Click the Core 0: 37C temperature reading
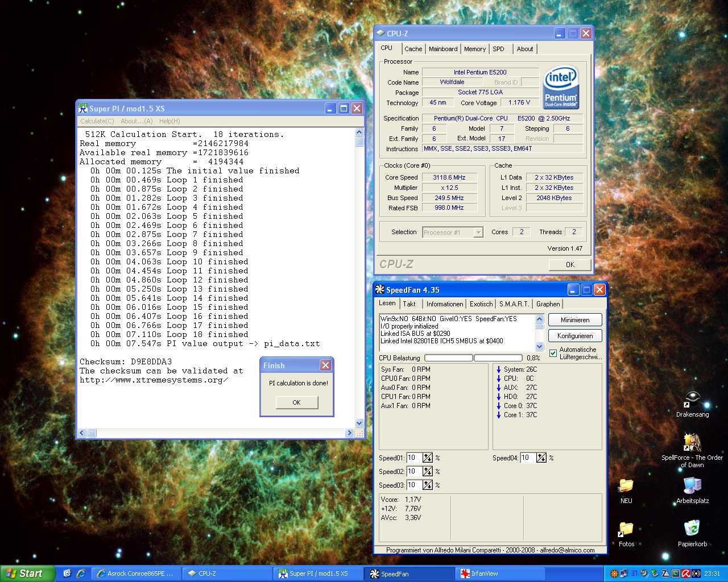728x582 pixels. [516, 406]
